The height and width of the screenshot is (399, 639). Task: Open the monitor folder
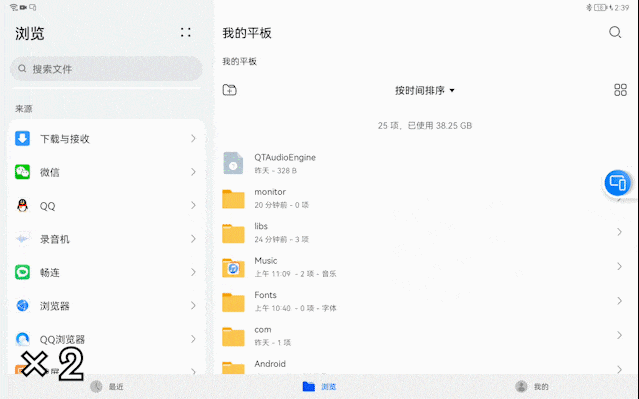pyautogui.click(x=424, y=198)
